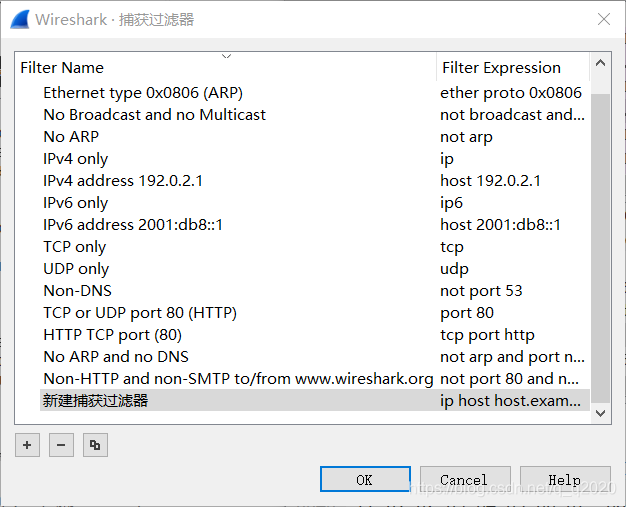Click the vertical scrollbar thumb
The height and width of the screenshot is (507, 626).
click(600, 248)
